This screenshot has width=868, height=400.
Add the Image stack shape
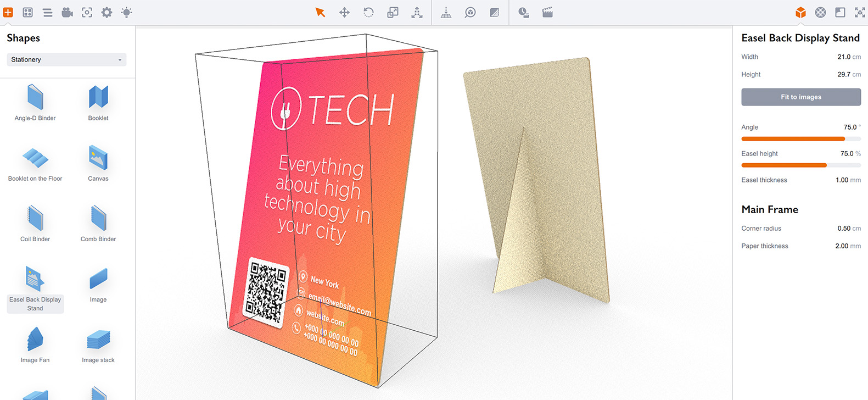pyautogui.click(x=98, y=345)
